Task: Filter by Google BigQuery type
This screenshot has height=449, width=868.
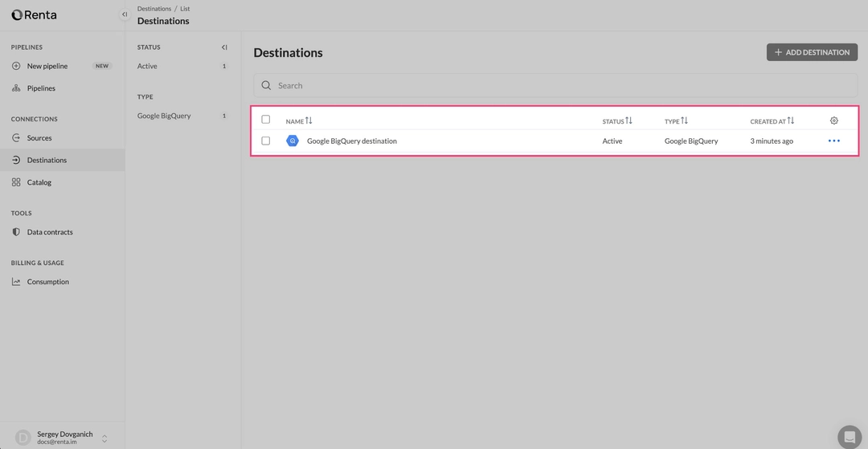Action: coord(164,116)
